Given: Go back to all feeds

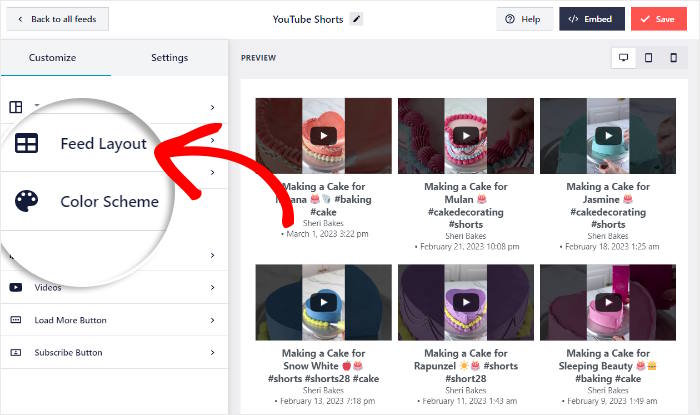Looking at the screenshot, I should tap(57, 19).
